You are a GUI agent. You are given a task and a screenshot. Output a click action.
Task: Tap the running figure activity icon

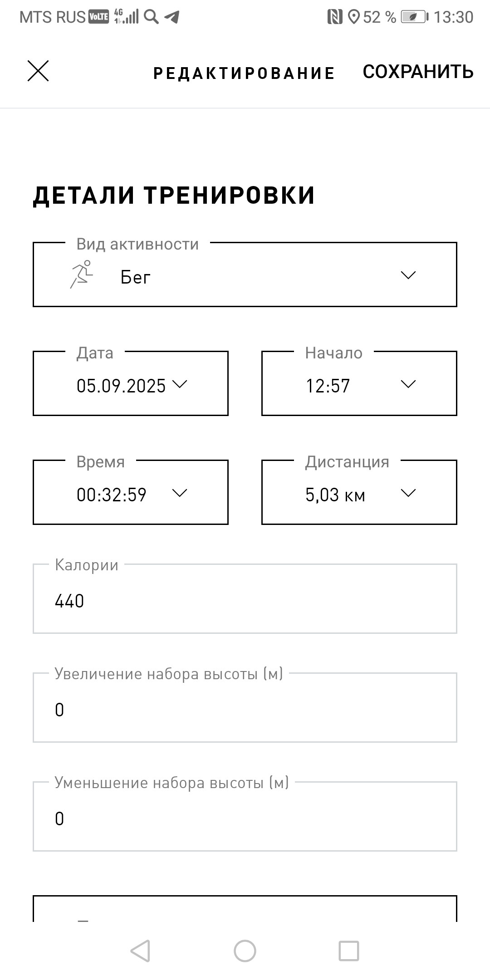pos(82,274)
